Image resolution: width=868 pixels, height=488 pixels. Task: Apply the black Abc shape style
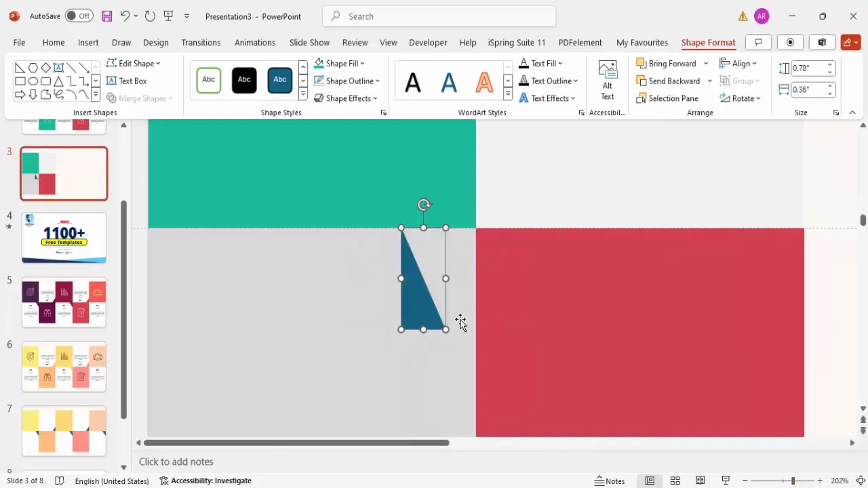coord(244,80)
